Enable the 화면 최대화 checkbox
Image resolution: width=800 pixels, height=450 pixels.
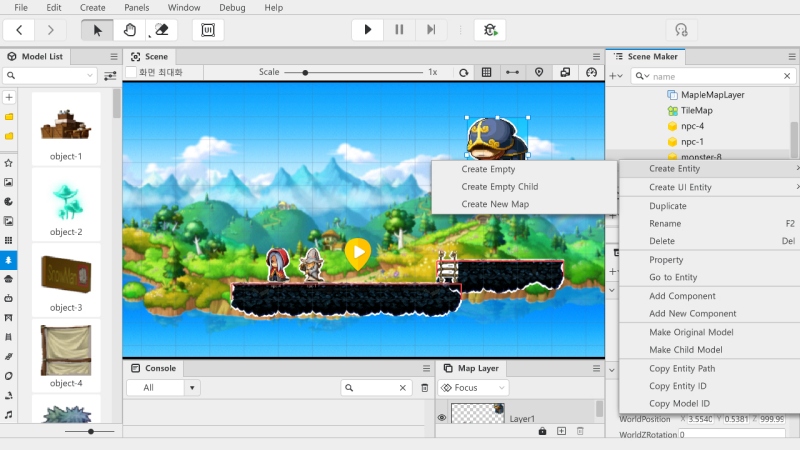[131, 72]
